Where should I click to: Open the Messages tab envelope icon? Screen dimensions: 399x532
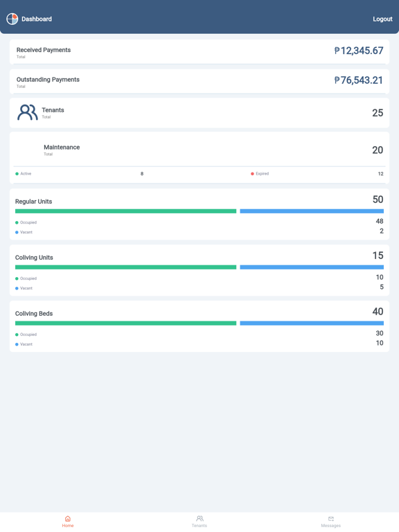[331, 518]
